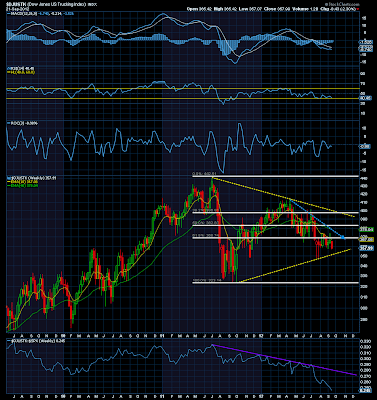The width and height of the screenshot is (377, 400).
Task: Click the $DJUSTK Weekly price legend
Action: [31, 178]
